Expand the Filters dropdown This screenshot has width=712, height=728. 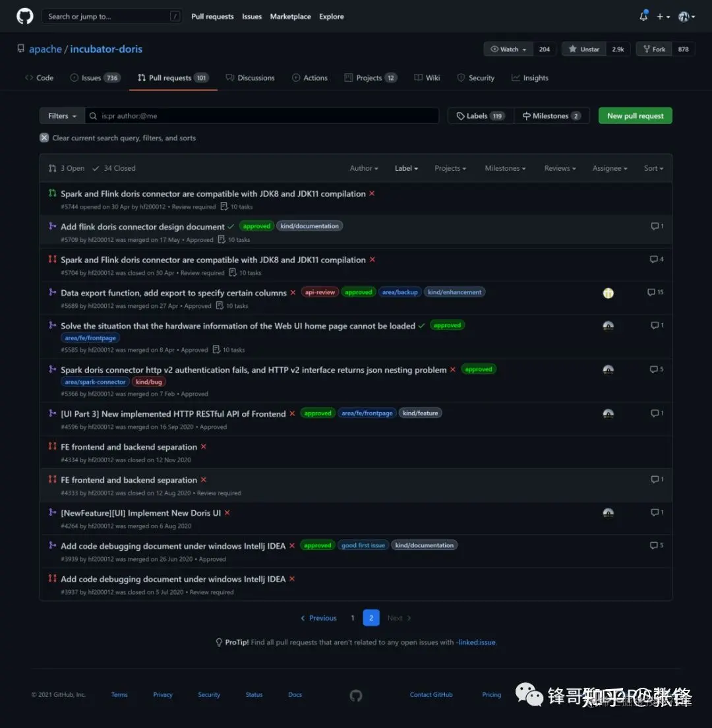point(62,115)
